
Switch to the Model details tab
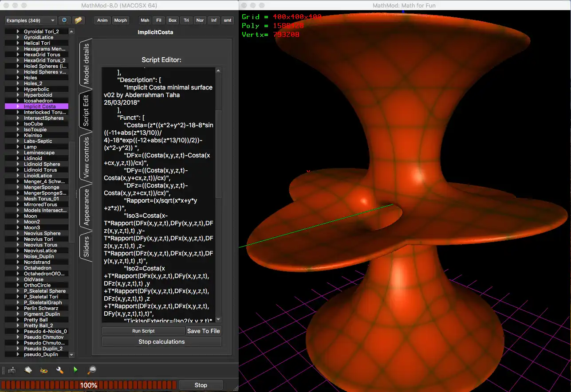86,63
